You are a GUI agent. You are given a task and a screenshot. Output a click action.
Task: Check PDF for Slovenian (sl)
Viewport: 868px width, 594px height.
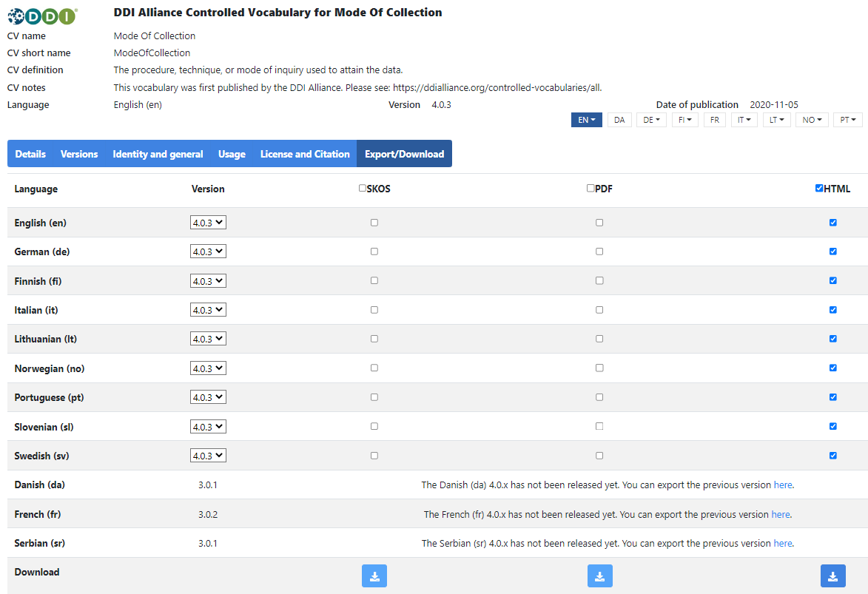click(599, 426)
